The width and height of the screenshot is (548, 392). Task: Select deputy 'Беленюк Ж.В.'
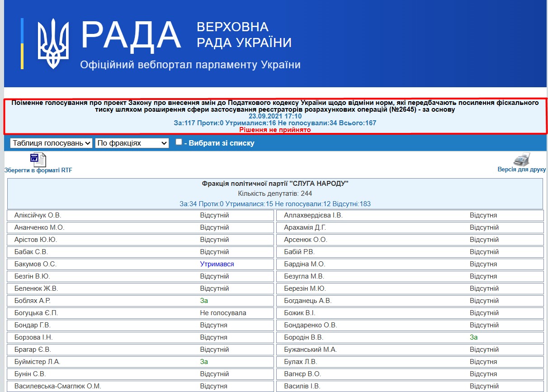point(36,288)
